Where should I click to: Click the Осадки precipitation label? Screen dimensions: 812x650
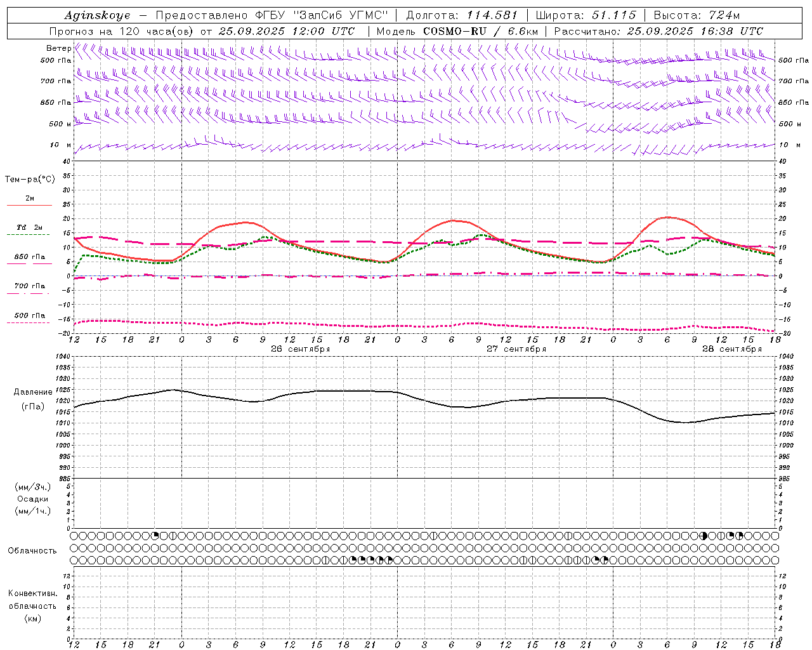click(x=33, y=499)
